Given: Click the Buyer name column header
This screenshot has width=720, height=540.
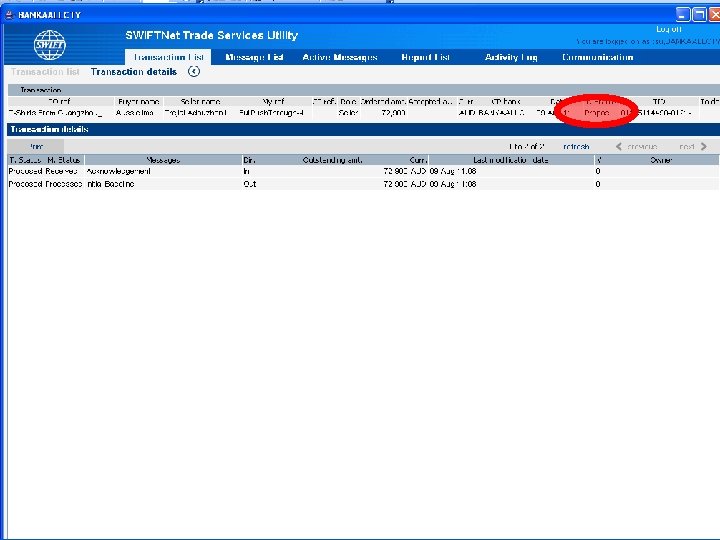Looking at the screenshot, I should (139, 101).
